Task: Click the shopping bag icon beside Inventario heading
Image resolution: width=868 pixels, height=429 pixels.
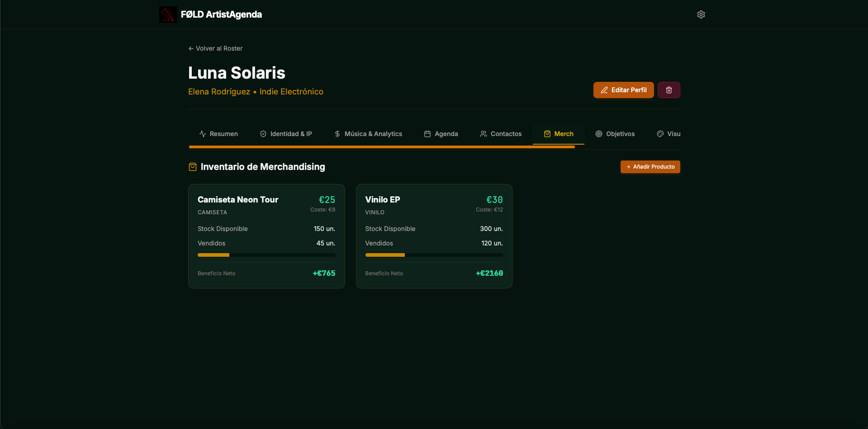Action: pos(193,167)
